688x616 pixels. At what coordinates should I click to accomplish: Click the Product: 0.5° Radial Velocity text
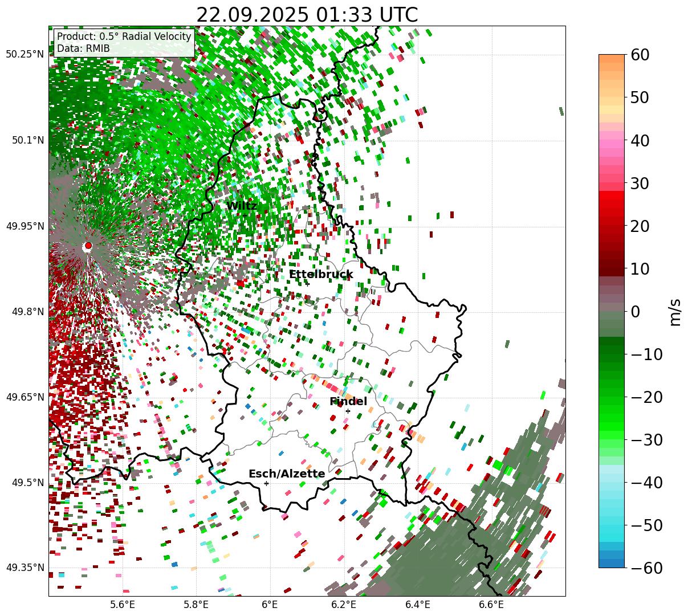[124, 36]
